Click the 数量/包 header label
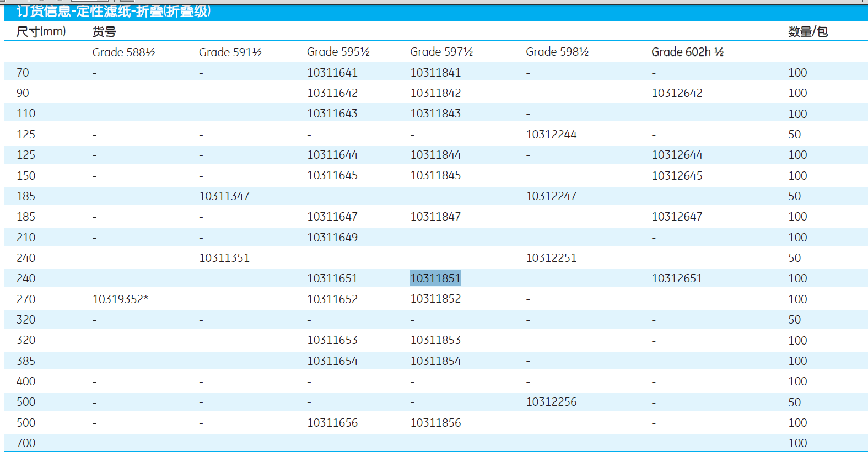 pos(807,32)
